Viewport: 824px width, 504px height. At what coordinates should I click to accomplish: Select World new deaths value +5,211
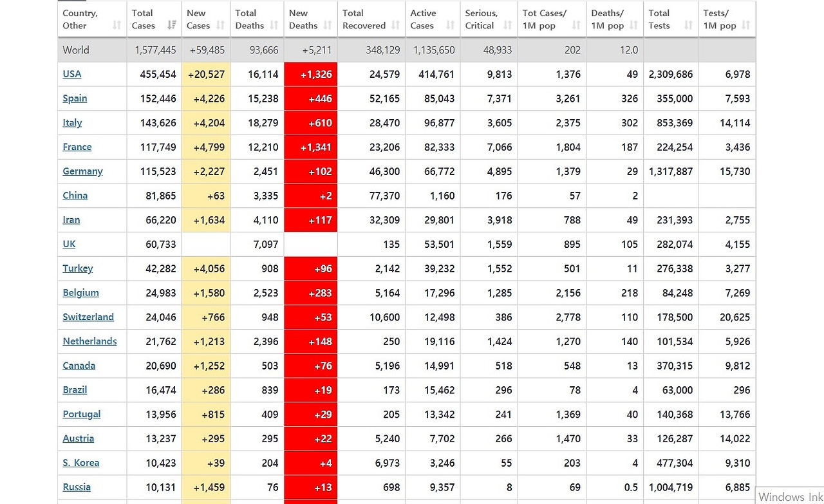point(316,50)
